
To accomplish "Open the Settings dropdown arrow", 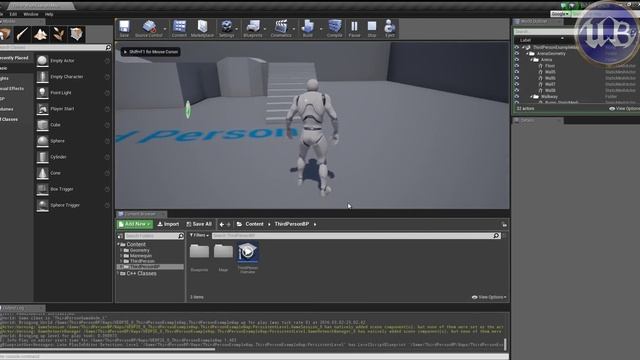I will [237, 29].
